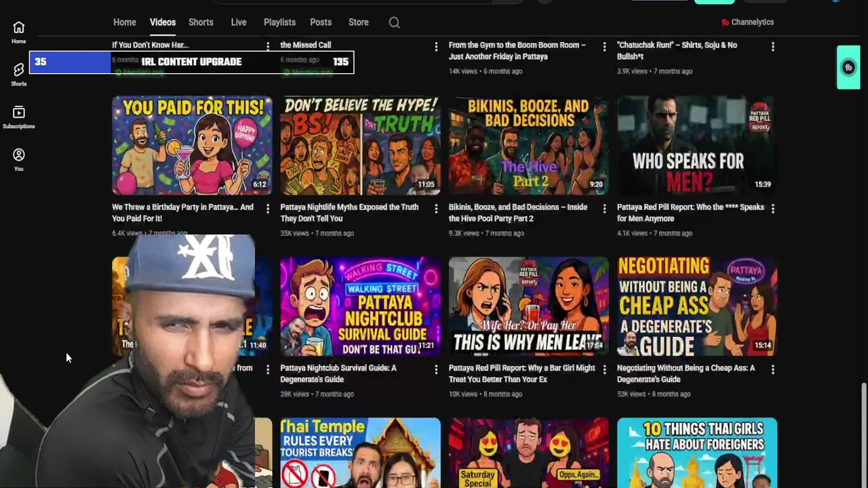Select the Videos tab
Image resolution: width=868 pixels, height=488 pixels.
point(163,22)
